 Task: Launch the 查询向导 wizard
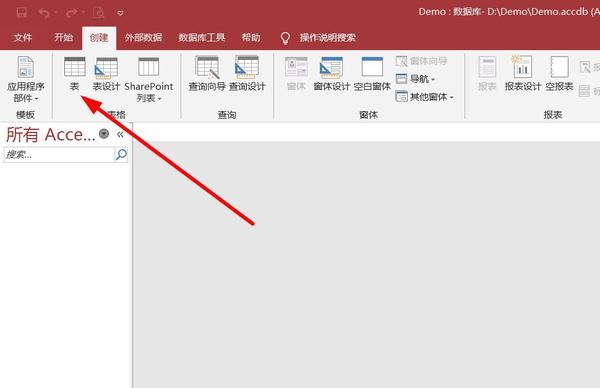[207, 73]
